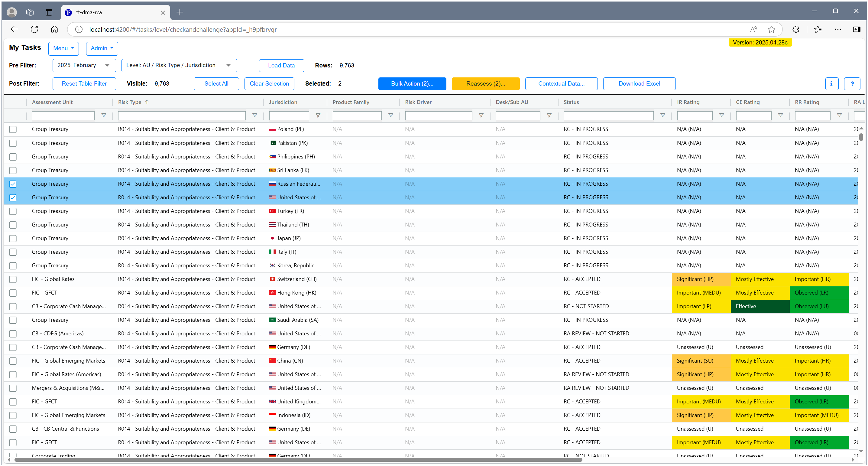Click the Download Excel button
The width and height of the screenshot is (868, 466).
[x=639, y=84]
